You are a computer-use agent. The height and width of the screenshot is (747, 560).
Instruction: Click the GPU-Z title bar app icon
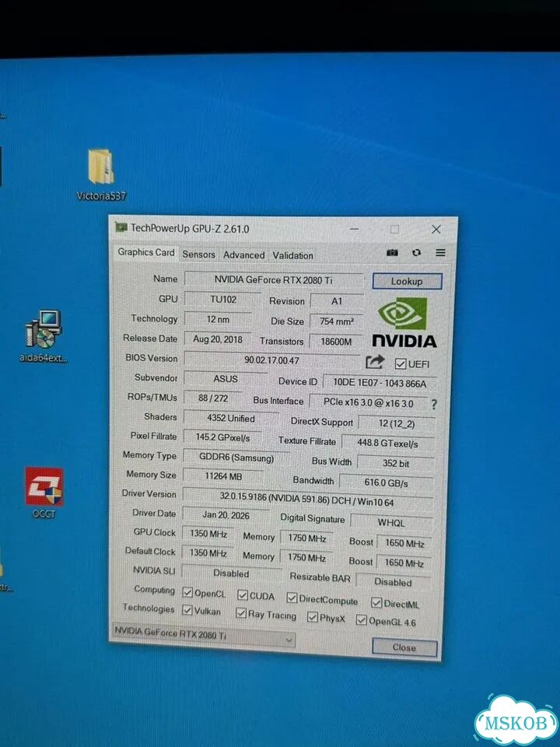(x=121, y=227)
